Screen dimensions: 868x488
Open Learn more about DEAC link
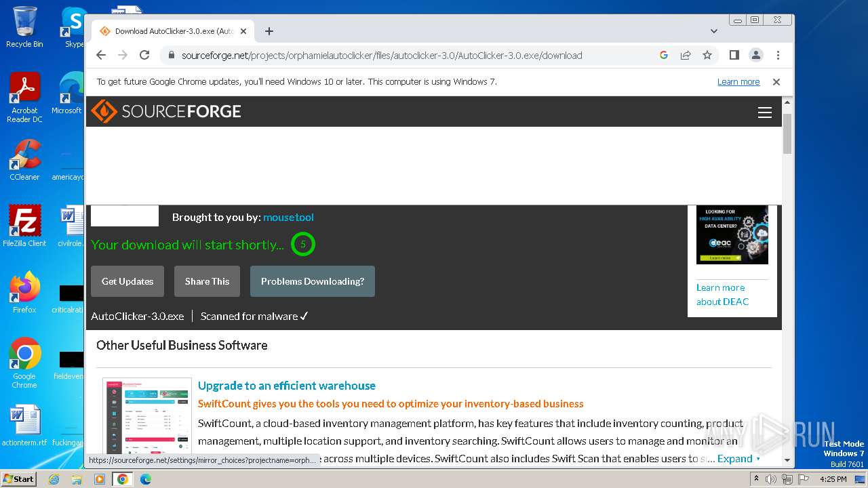(722, 295)
